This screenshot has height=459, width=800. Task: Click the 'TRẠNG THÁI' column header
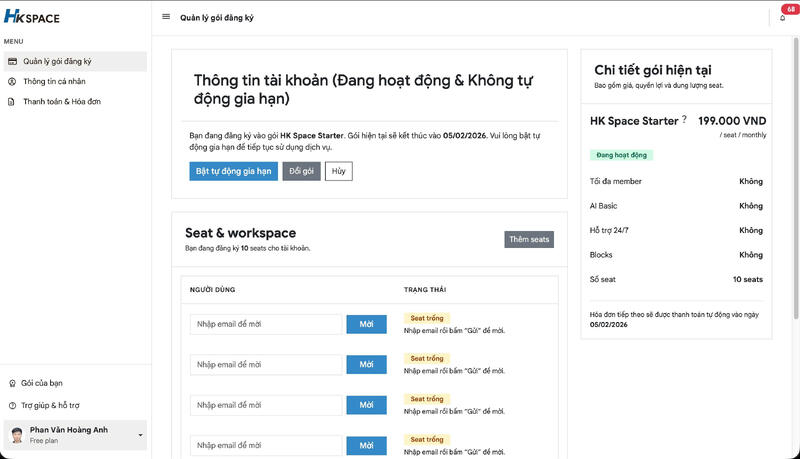click(425, 290)
